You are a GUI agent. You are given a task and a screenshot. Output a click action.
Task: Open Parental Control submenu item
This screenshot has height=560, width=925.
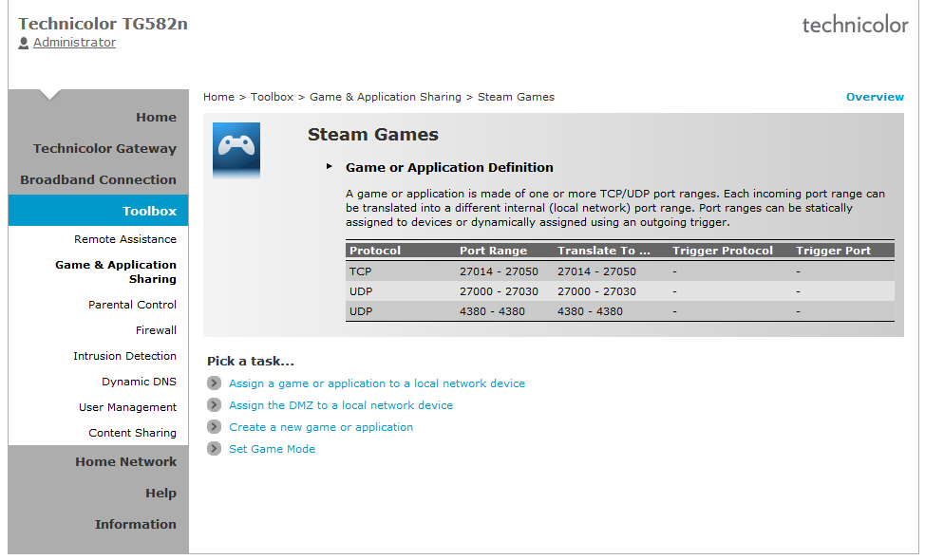(132, 304)
